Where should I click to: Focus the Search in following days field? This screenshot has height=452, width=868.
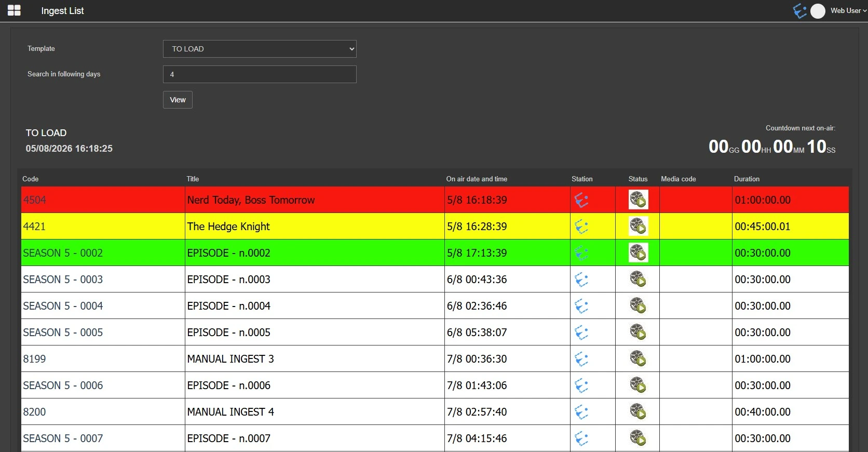click(x=260, y=74)
